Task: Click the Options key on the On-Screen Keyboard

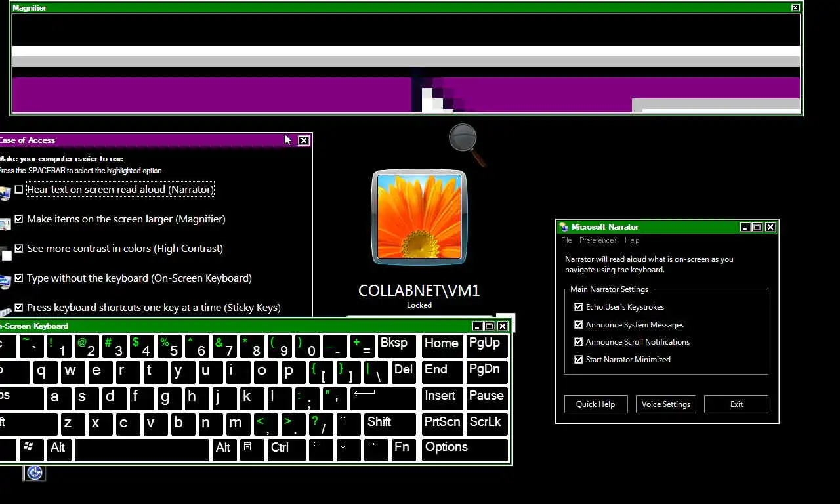Action: [x=465, y=450]
